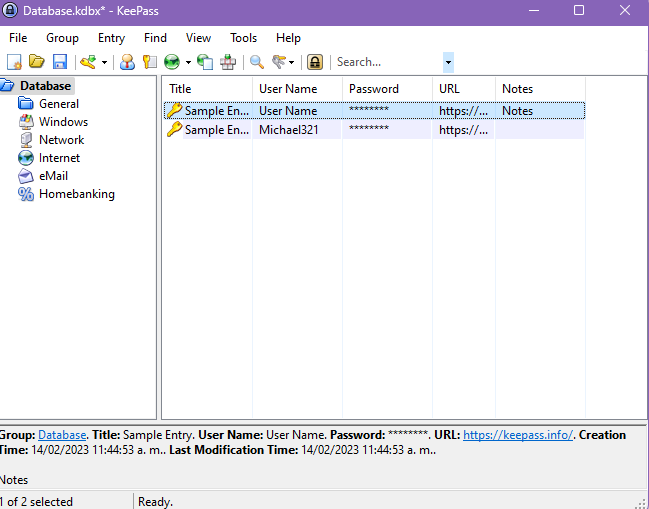Click the Copy URL to clipboard icon
This screenshot has height=509, width=649.
click(x=205, y=62)
